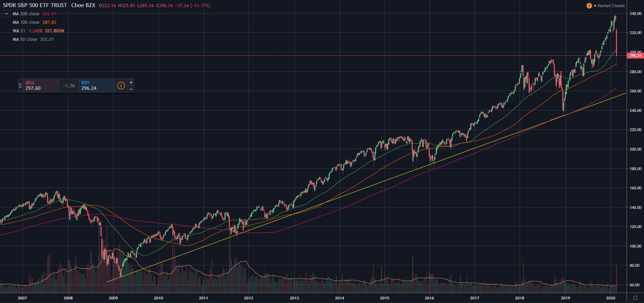Click the 2014 time axis label
Image resolution: width=644 pixels, height=303 pixels.
pyautogui.click(x=340, y=298)
